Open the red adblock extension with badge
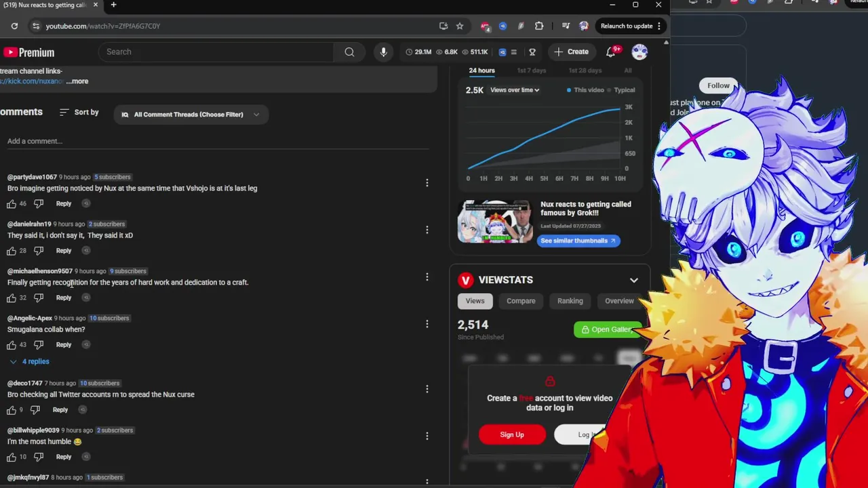 coord(485,26)
